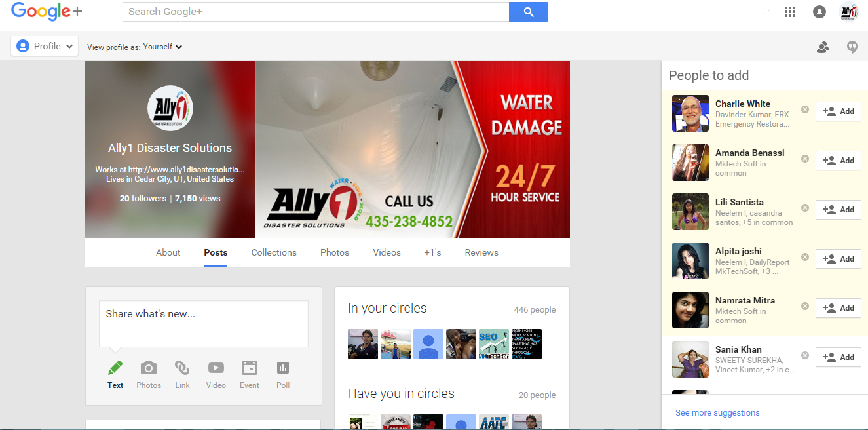This screenshot has height=430, width=868.
Task: Open Sania Khan's profile photo
Action: click(x=690, y=359)
